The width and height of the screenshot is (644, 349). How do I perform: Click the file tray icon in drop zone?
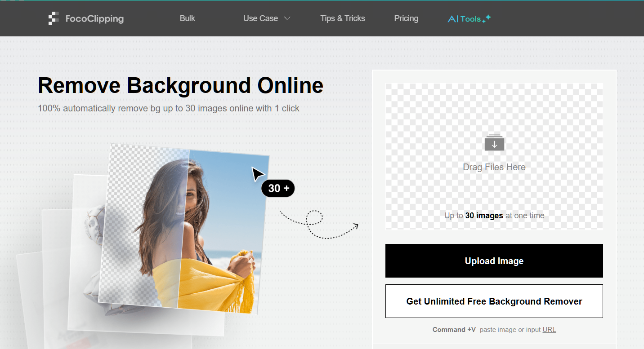coord(494,143)
